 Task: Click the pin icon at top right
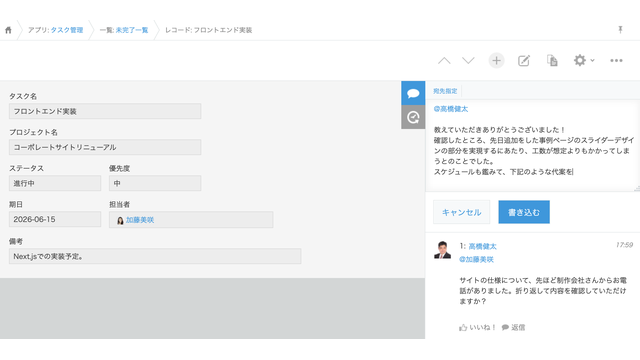620,29
